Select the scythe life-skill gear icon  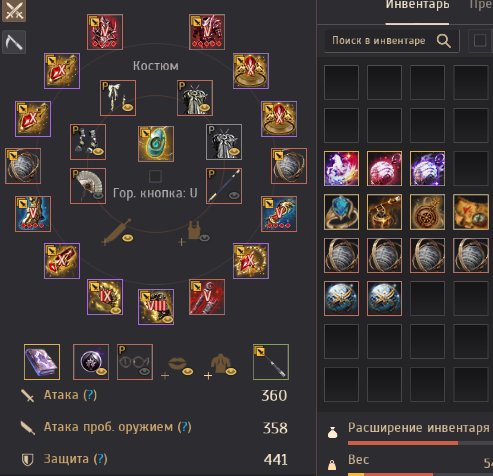click(x=14, y=42)
